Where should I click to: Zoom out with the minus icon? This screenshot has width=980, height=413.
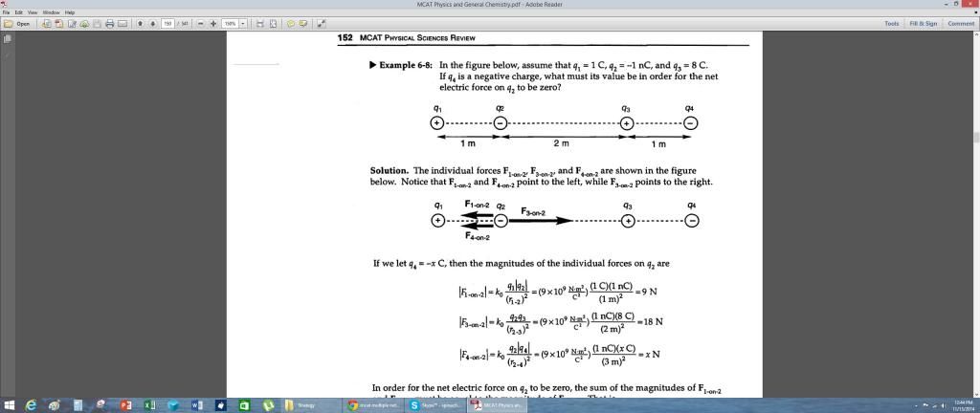point(200,23)
